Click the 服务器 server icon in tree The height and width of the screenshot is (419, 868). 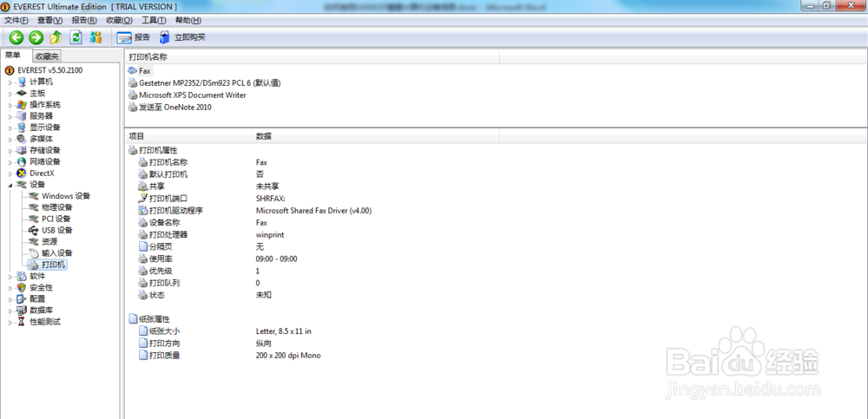click(x=21, y=116)
